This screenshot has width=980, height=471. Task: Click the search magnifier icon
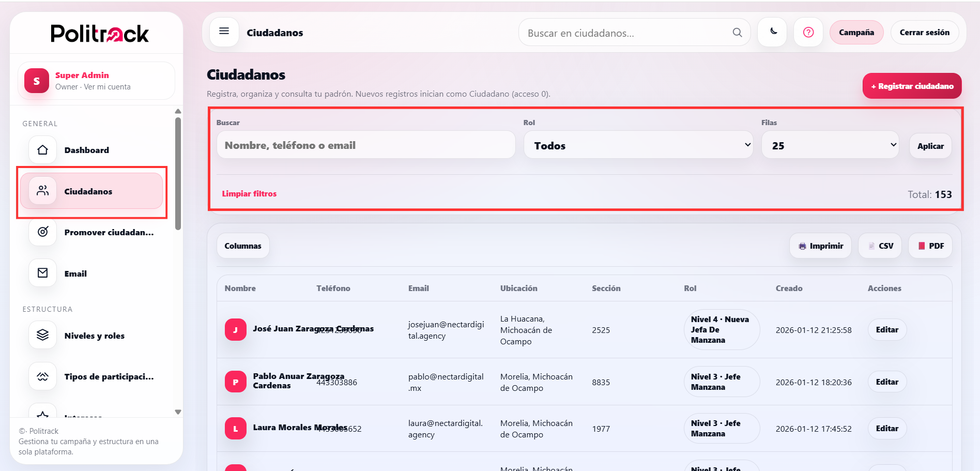click(x=737, y=32)
